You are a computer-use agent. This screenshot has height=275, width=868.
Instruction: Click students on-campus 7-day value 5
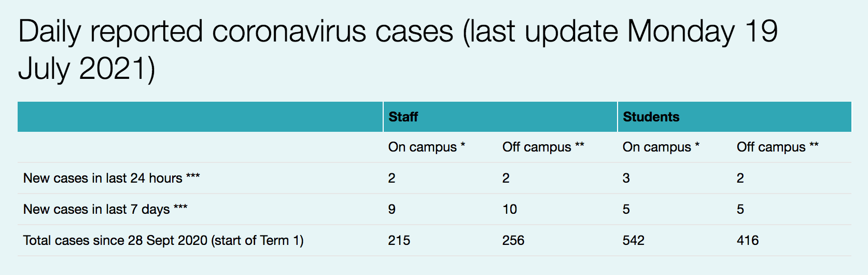tap(626, 210)
